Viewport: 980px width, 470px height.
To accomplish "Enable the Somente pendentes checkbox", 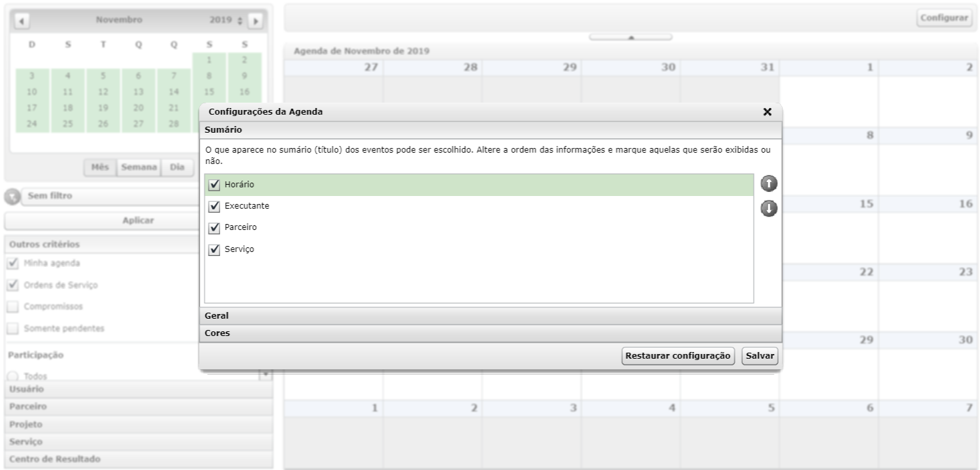I will 13,329.
